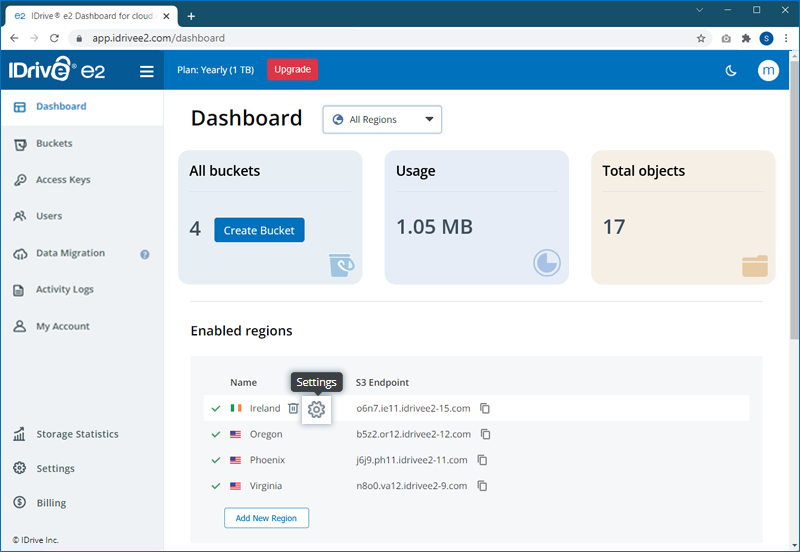Select the Phoenix region row
Screen dimensions: 800x552
pos(477,460)
